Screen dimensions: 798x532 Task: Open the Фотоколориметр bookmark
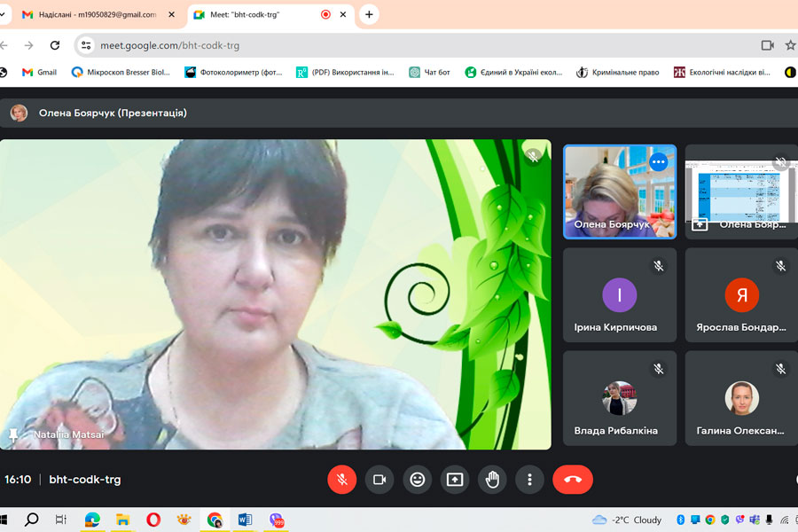(x=233, y=73)
